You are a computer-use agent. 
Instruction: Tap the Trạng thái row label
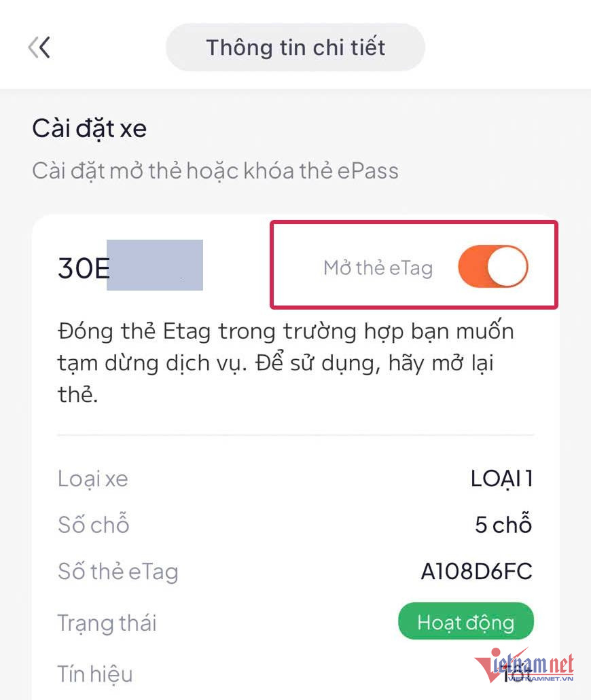107,623
